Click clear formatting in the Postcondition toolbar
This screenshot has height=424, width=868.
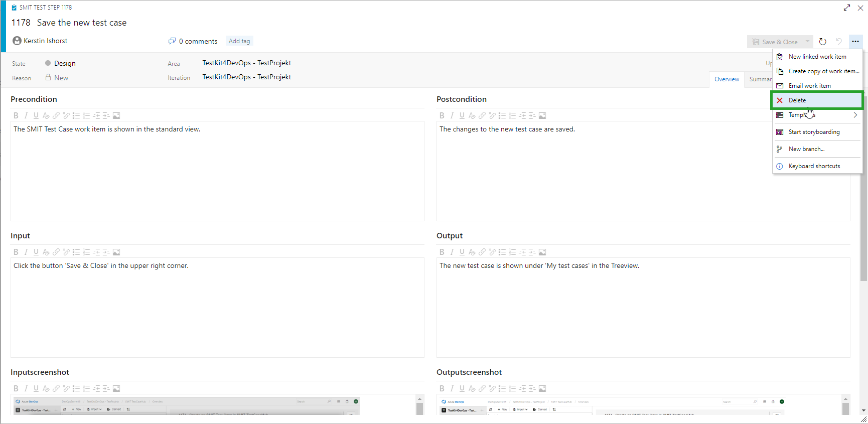coord(472,116)
